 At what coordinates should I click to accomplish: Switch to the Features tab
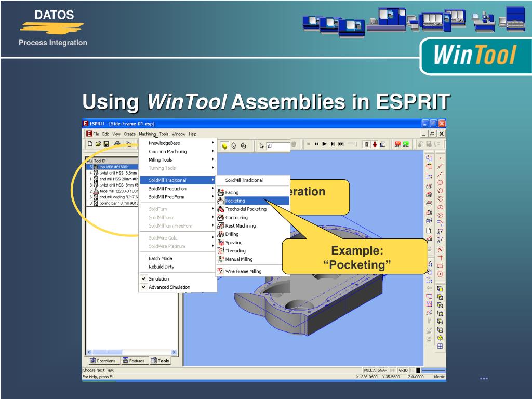134,361
